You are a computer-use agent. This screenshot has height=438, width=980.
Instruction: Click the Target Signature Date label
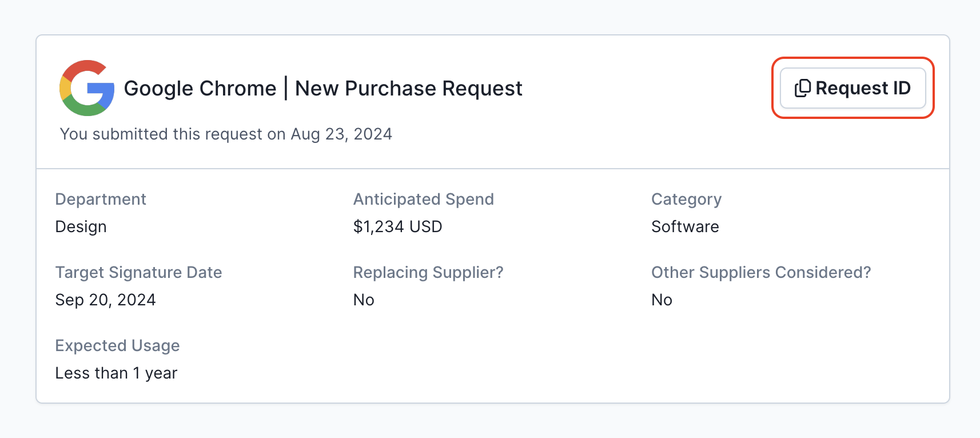(138, 272)
